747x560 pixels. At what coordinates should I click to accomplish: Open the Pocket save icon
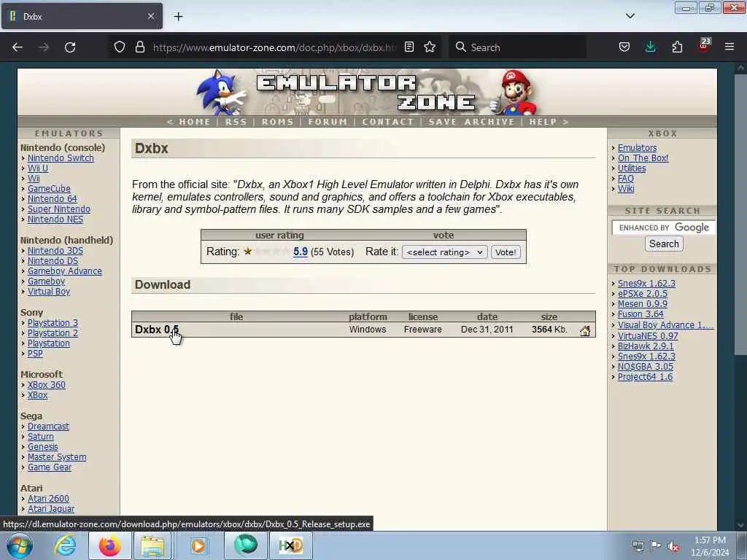click(x=624, y=47)
